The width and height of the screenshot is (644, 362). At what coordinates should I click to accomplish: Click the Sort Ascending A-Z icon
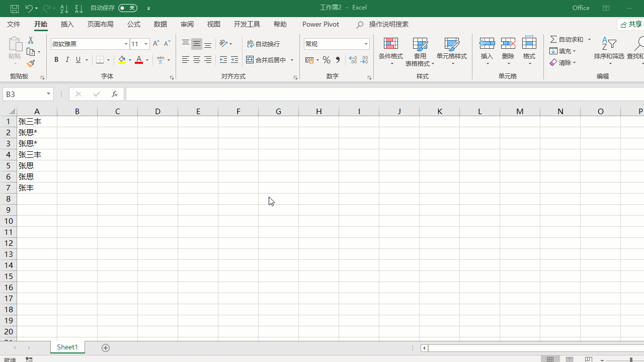(64, 9)
